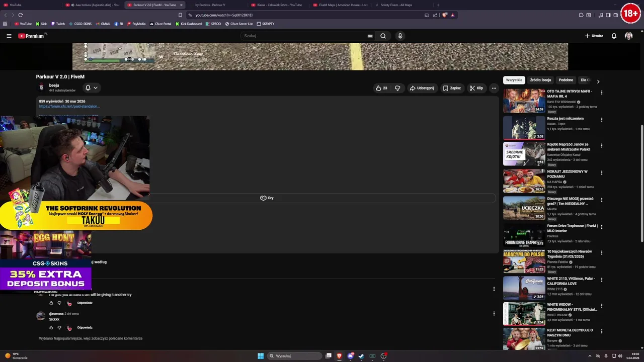Switch to FiveM Maps American House tab

(x=341, y=5)
